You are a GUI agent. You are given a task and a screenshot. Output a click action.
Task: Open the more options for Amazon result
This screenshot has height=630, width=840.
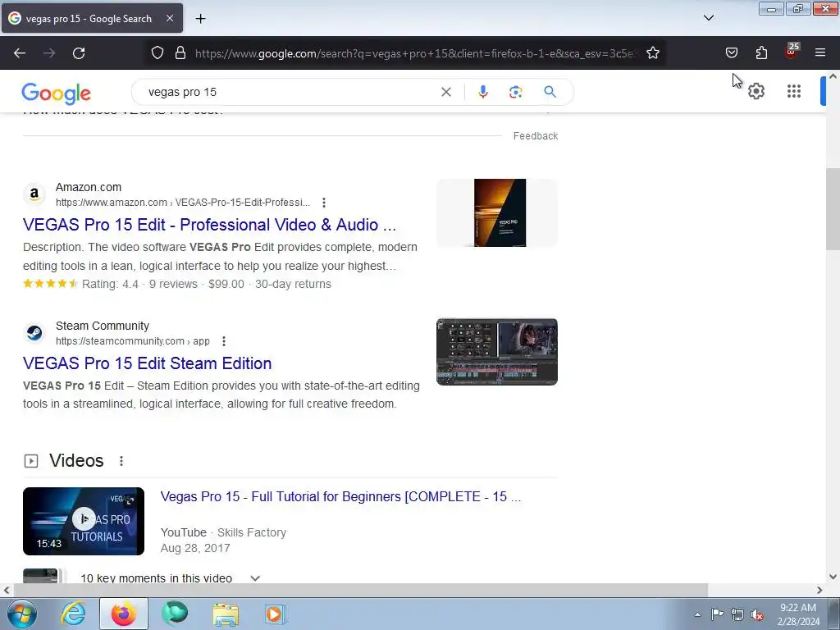point(323,203)
